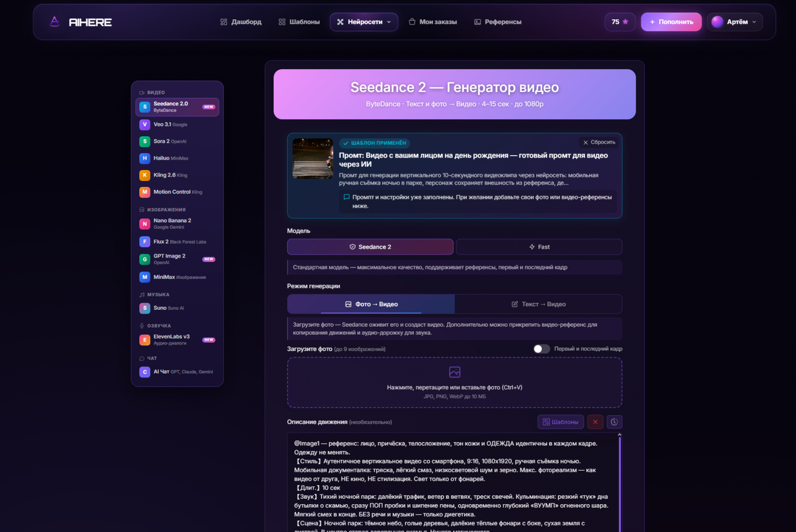
Task: Select the standard Seedance 2 model option
Action: 370,247
